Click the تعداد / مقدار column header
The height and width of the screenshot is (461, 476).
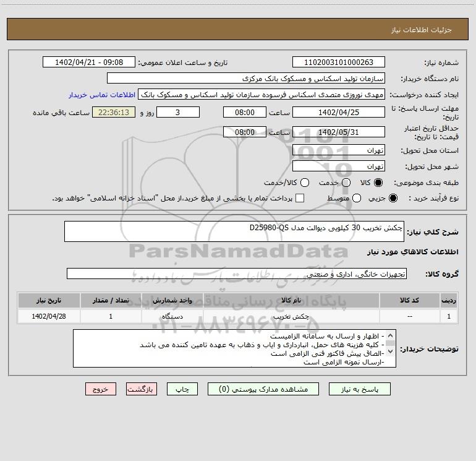click(x=111, y=301)
